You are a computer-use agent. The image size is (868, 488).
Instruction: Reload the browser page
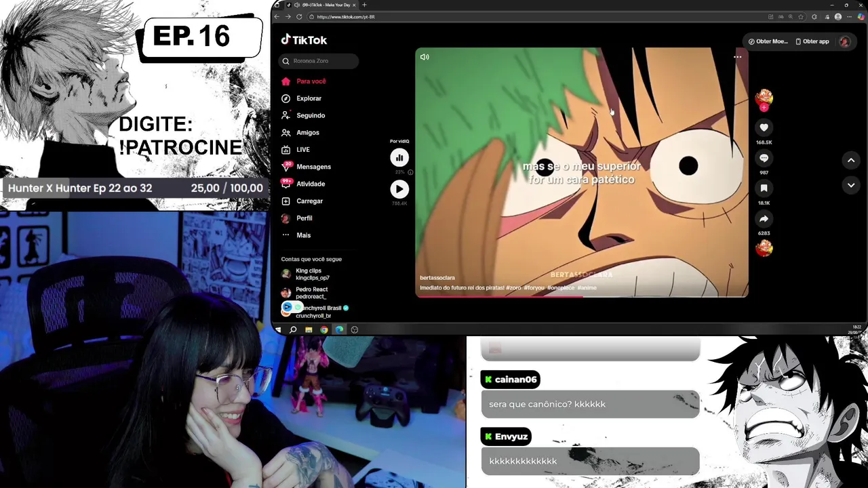pos(299,16)
